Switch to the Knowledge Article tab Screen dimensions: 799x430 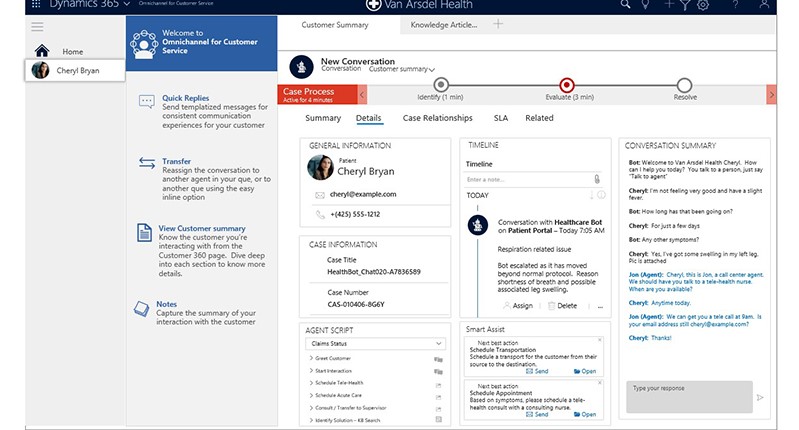(444, 25)
